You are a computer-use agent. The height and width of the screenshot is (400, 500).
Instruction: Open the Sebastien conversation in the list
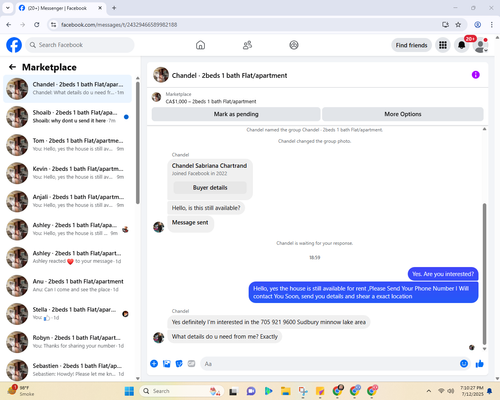(x=67, y=370)
